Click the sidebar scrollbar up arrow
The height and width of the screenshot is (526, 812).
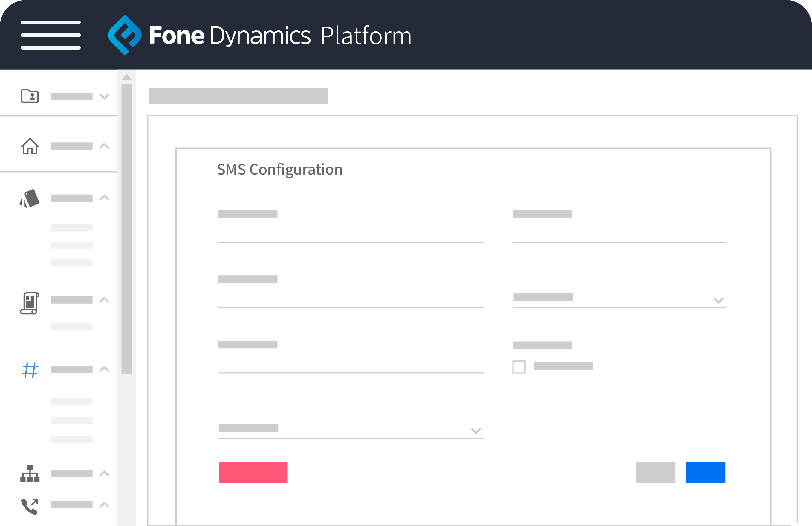click(x=127, y=77)
